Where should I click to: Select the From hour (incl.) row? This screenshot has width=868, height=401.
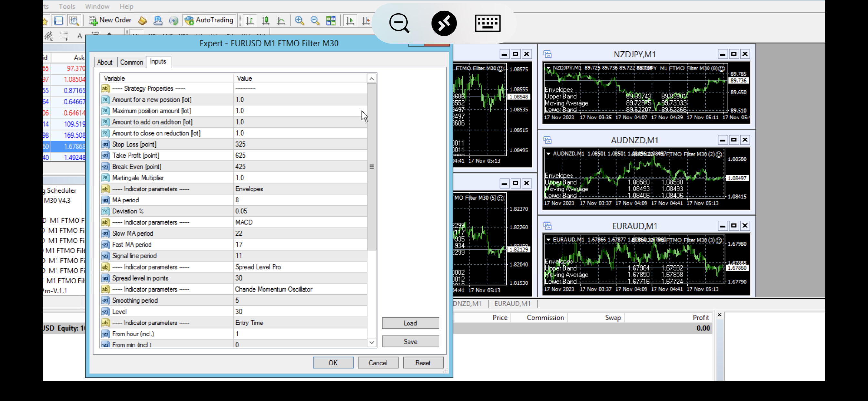[x=233, y=334]
